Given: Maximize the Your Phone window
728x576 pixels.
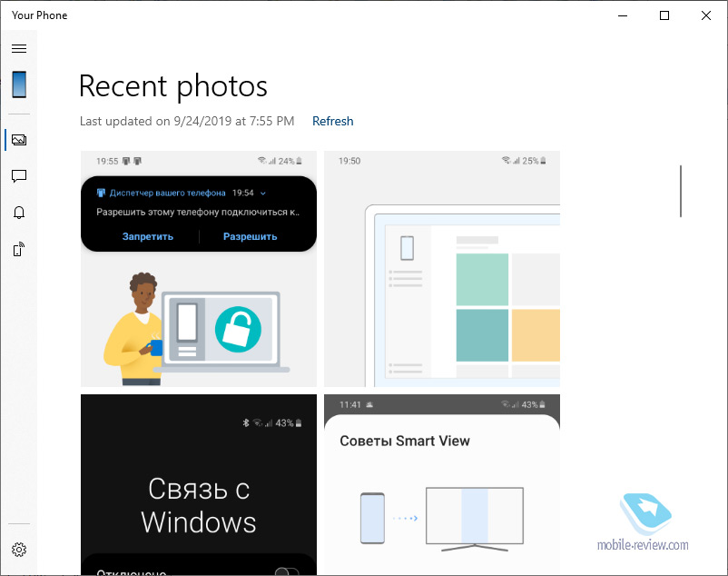Looking at the screenshot, I should tap(664, 15).
